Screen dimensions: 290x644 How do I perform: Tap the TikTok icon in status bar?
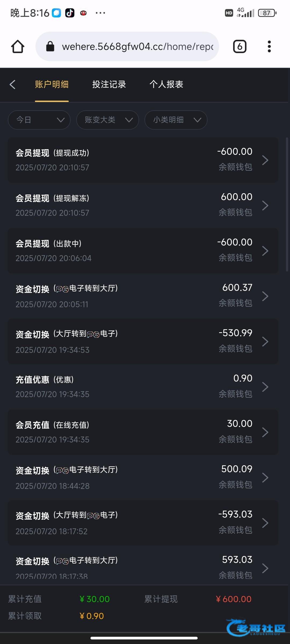click(70, 13)
